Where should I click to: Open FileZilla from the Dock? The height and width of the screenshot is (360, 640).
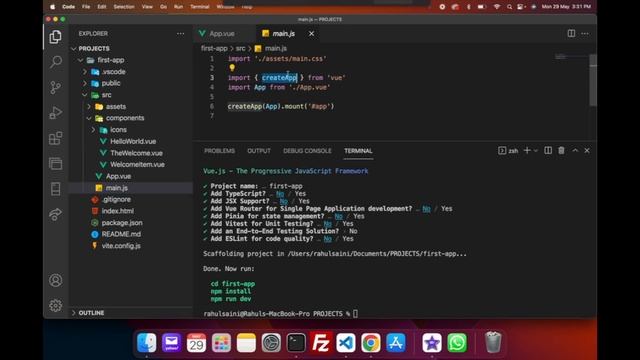(320, 342)
